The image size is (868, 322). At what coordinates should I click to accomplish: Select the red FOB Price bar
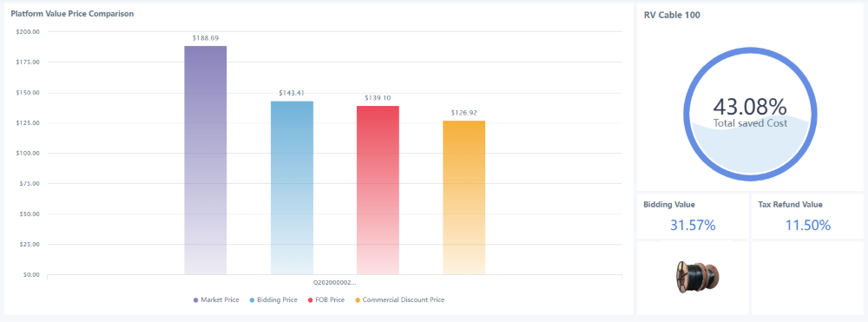[378, 190]
